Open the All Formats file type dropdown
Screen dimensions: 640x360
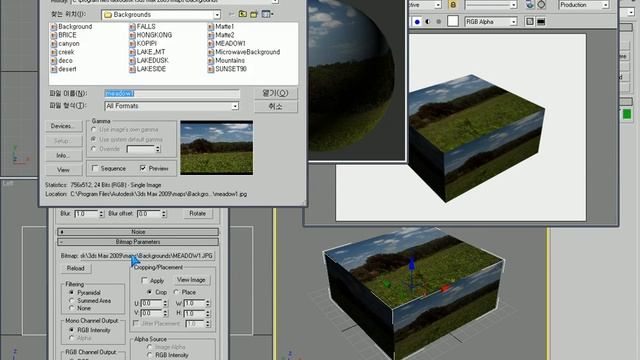tap(235, 106)
